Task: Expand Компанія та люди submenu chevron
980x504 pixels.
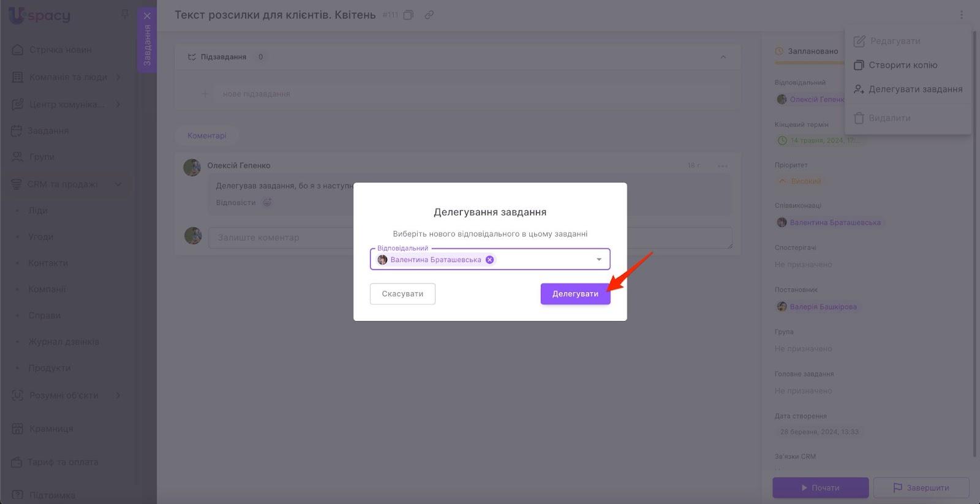Action: click(x=118, y=77)
